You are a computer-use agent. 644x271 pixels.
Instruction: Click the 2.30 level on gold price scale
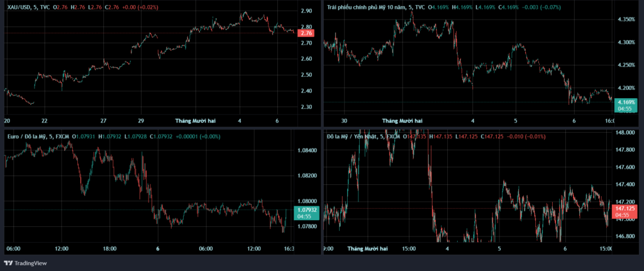tap(306, 107)
